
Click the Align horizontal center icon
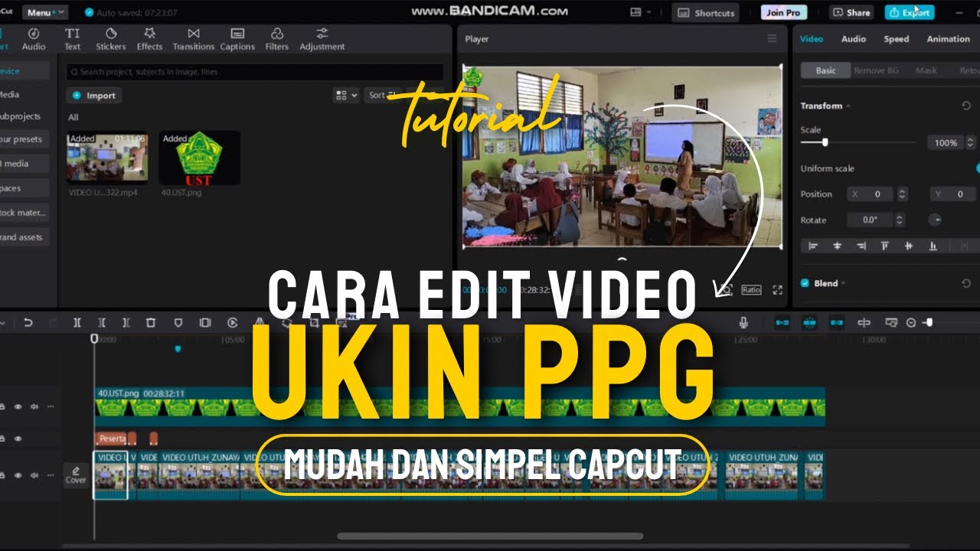(x=837, y=246)
